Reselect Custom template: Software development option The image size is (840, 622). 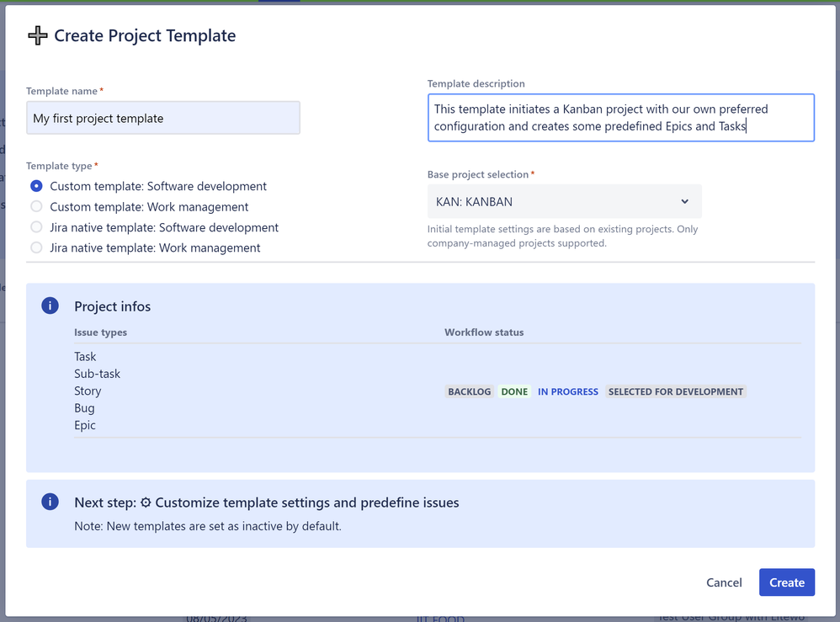tap(36, 186)
